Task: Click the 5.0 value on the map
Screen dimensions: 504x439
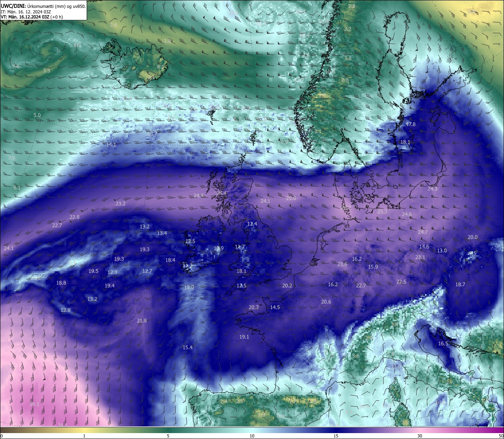Action: (x=37, y=115)
